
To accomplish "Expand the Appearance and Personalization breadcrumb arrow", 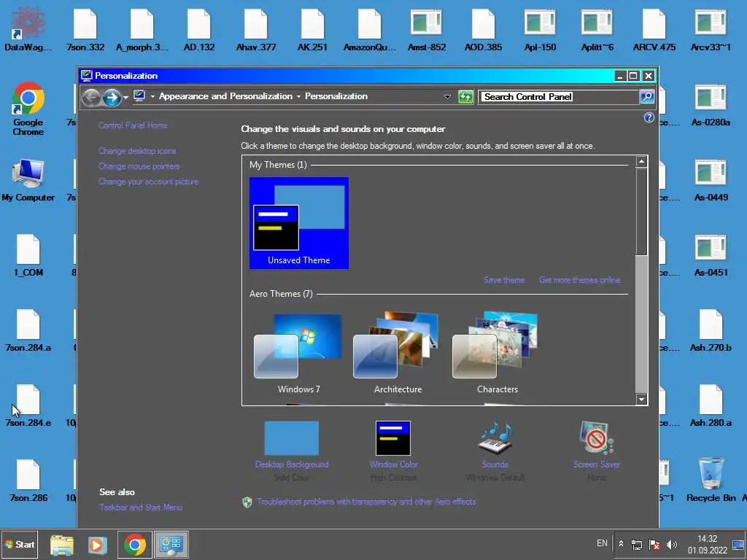I will [298, 97].
